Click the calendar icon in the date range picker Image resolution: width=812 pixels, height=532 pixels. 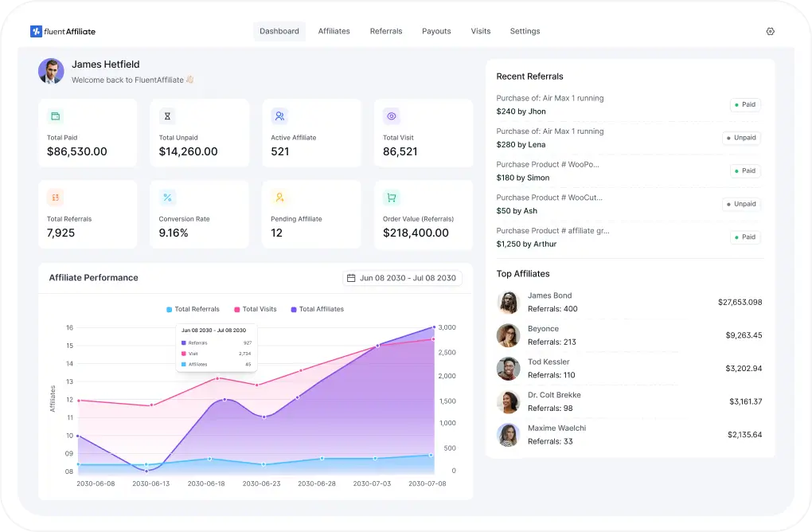pyautogui.click(x=350, y=278)
